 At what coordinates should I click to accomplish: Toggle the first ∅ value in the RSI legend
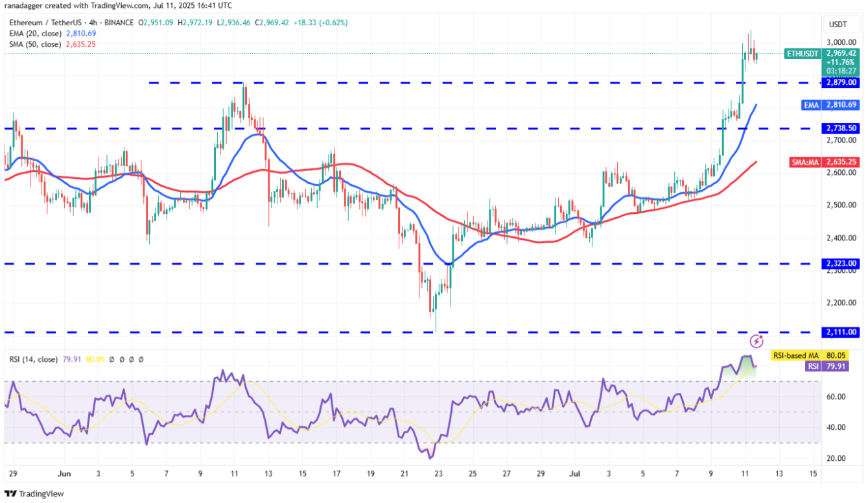pos(111,358)
